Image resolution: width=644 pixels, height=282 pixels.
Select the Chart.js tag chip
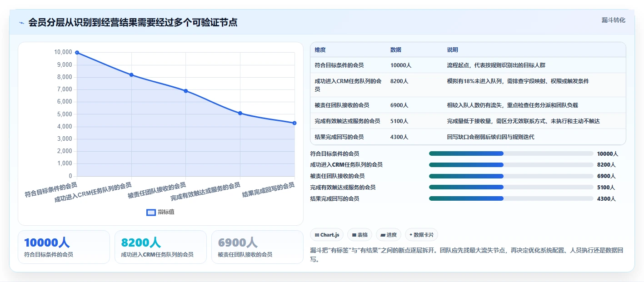[327, 235]
